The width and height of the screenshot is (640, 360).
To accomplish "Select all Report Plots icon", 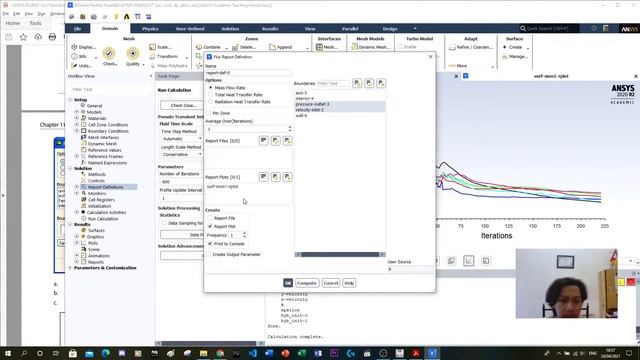I will [276, 177].
